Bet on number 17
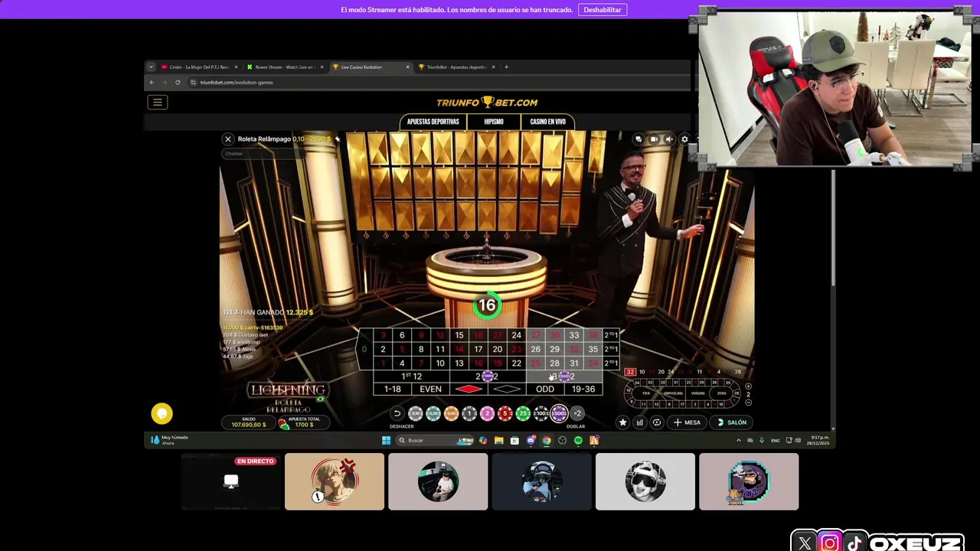 tap(478, 349)
